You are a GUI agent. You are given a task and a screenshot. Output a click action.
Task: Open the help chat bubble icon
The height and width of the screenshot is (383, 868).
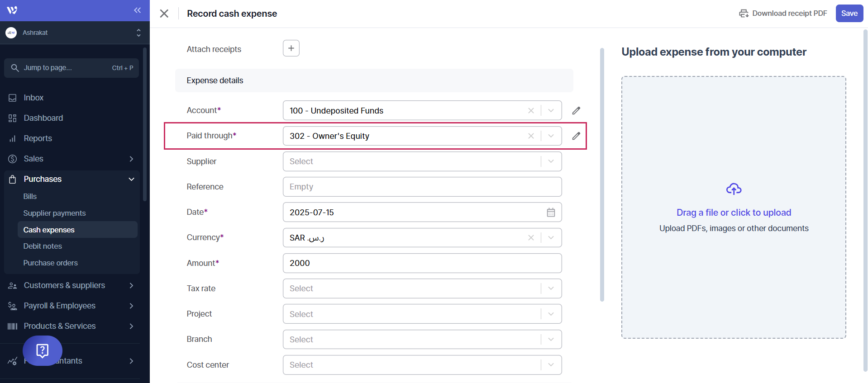pyautogui.click(x=43, y=350)
